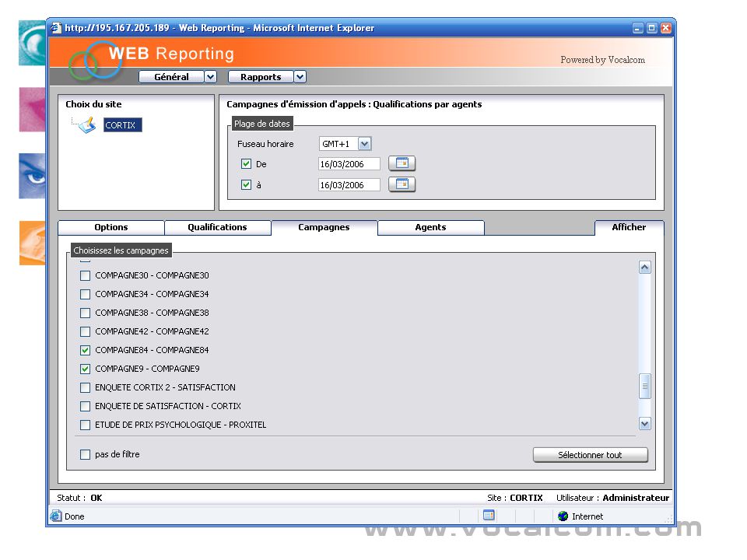Check ENQUETE CORTIX 2 - SATISFACTION
This screenshot has width=747, height=560.
85,387
